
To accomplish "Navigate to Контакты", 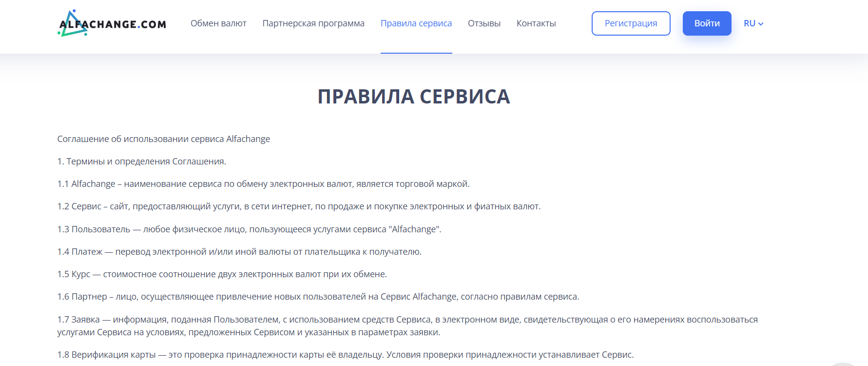I will click(x=536, y=23).
